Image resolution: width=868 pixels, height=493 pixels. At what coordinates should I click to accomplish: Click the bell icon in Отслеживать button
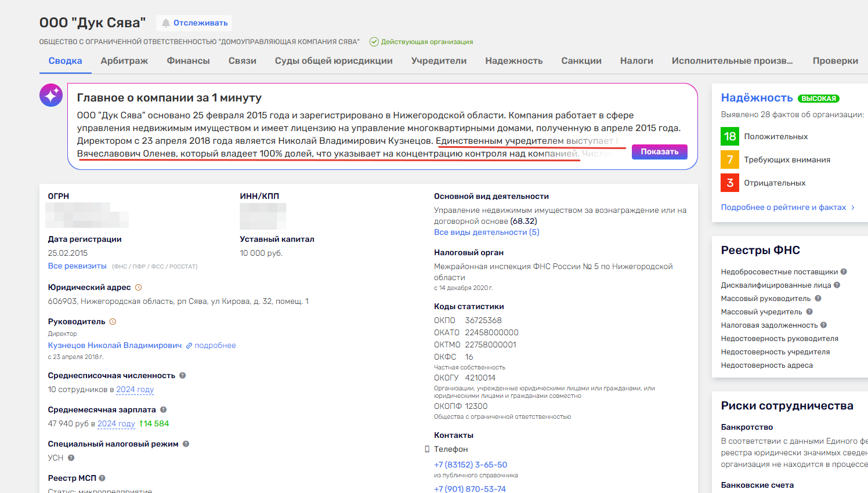click(x=166, y=23)
